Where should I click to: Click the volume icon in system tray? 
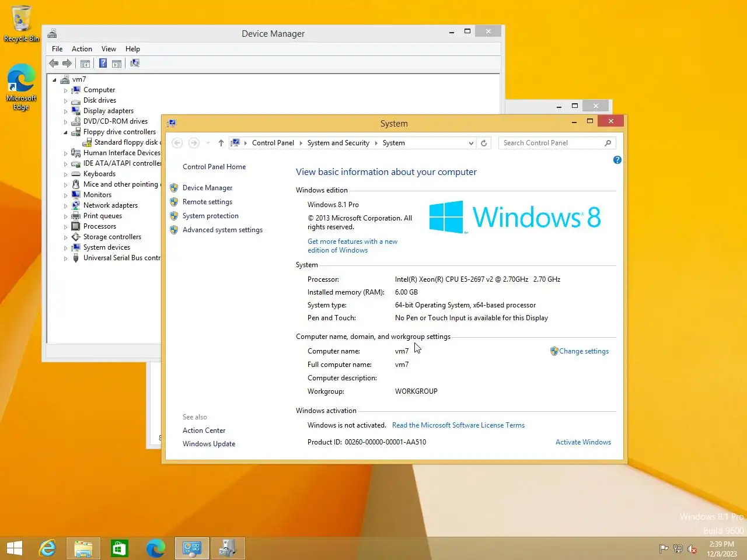point(692,549)
